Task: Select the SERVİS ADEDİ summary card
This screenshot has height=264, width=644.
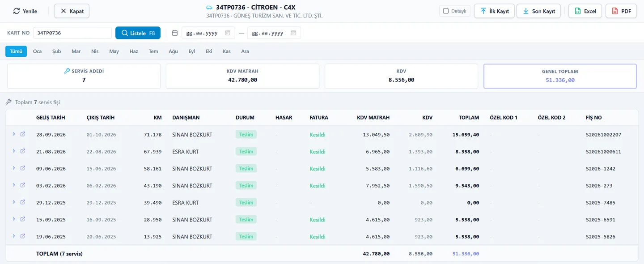Action: click(84, 76)
